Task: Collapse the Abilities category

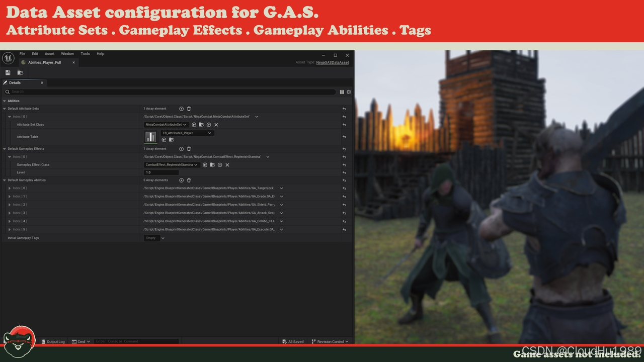Action: 5,101
